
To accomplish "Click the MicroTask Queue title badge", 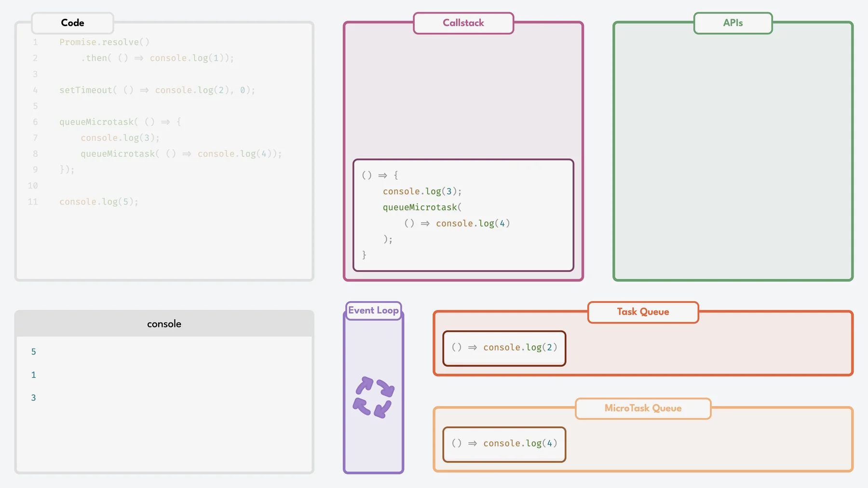I will click(x=642, y=408).
